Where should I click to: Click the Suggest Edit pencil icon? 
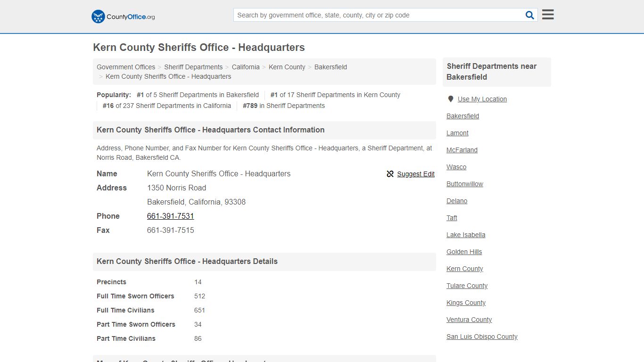[x=390, y=174]
